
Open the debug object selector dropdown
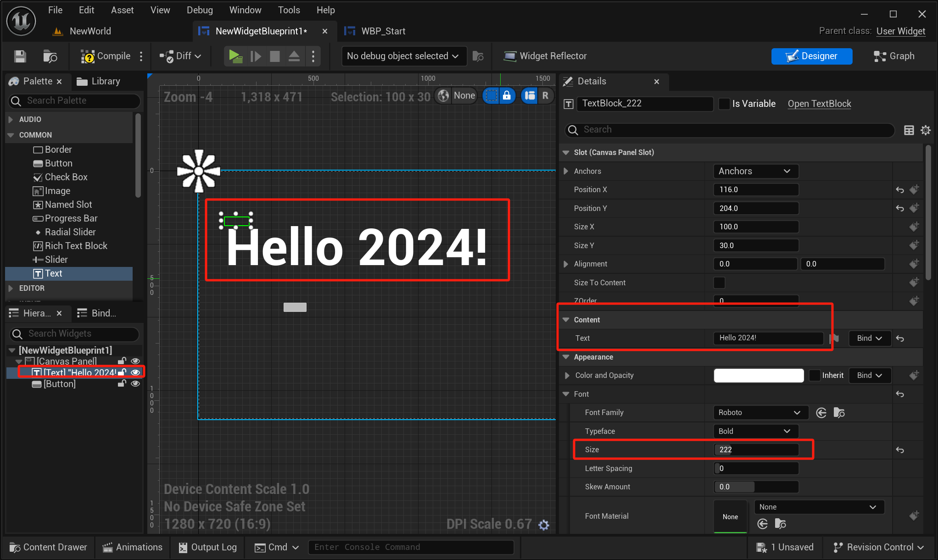(x=403, y=56)
